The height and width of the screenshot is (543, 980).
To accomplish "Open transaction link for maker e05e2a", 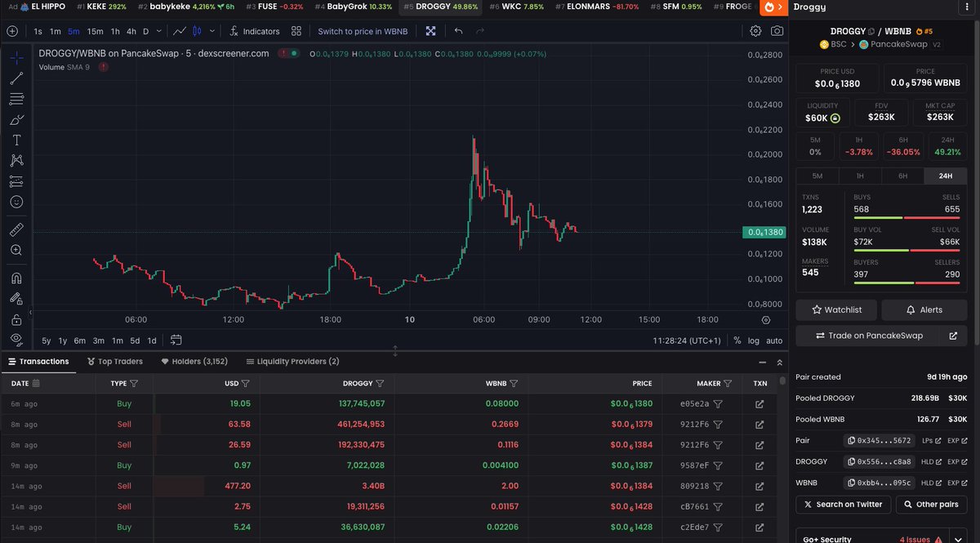I will 759,404.
